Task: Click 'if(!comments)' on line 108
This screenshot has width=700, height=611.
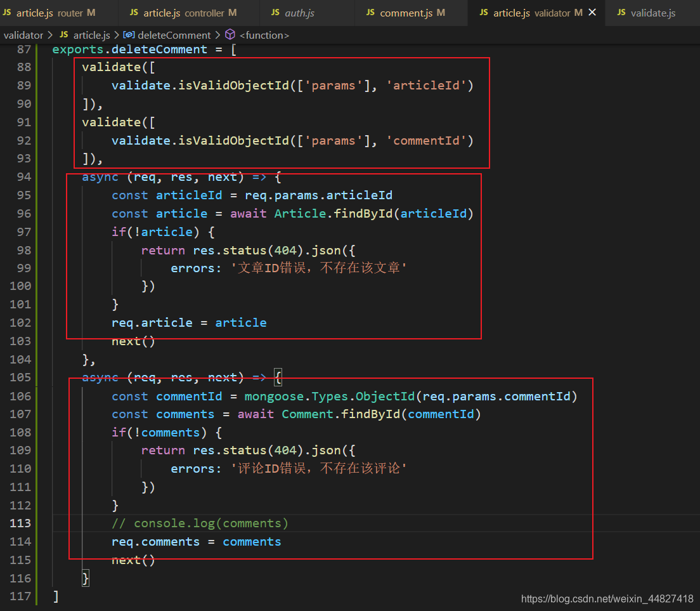Action: point(159,432)
